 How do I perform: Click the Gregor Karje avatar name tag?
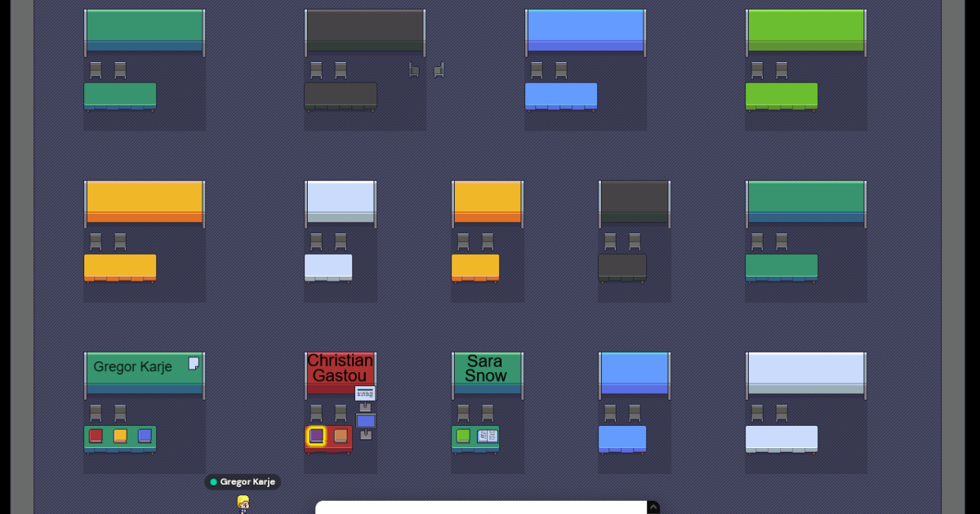pyautogui.click(x=243, y=482)
